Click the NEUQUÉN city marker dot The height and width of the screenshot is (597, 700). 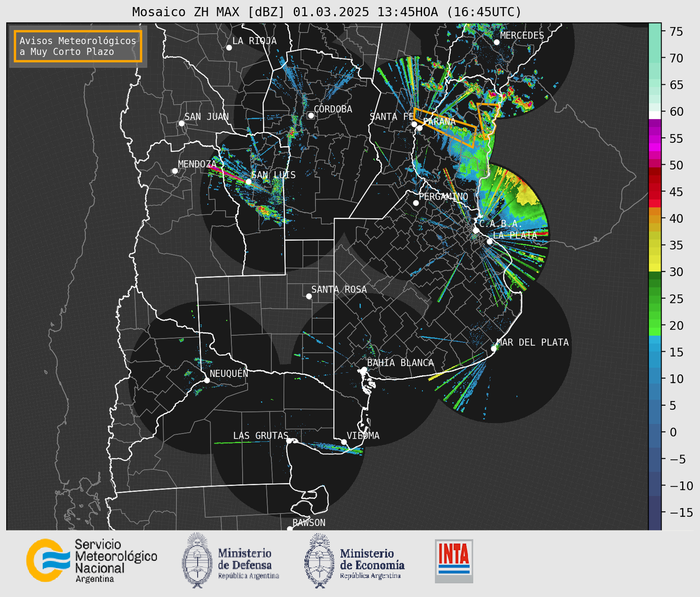click(x=207, y=380)
